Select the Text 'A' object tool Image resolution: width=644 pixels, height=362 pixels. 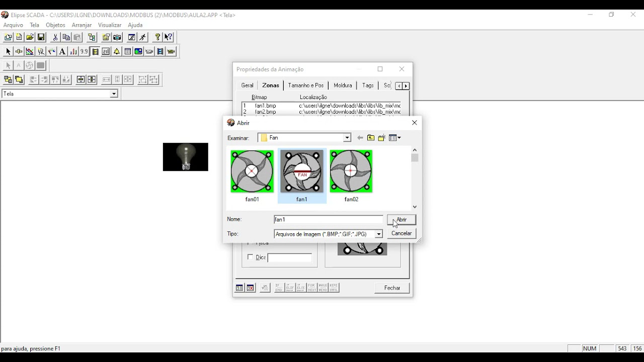tap(62, 51)
